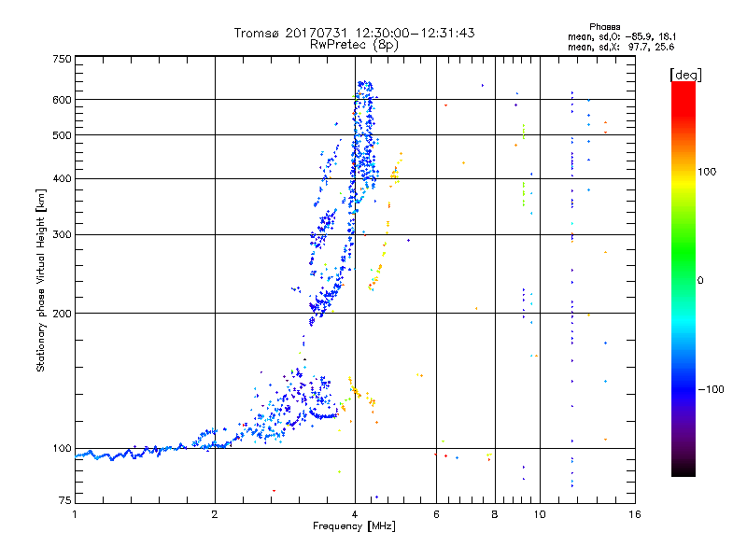The width and height of the screenshot is (747, 560).
Task: Click the x-axis title "Frequency [MHz]"
Action: pyautogui.click(x=354, y=525)
